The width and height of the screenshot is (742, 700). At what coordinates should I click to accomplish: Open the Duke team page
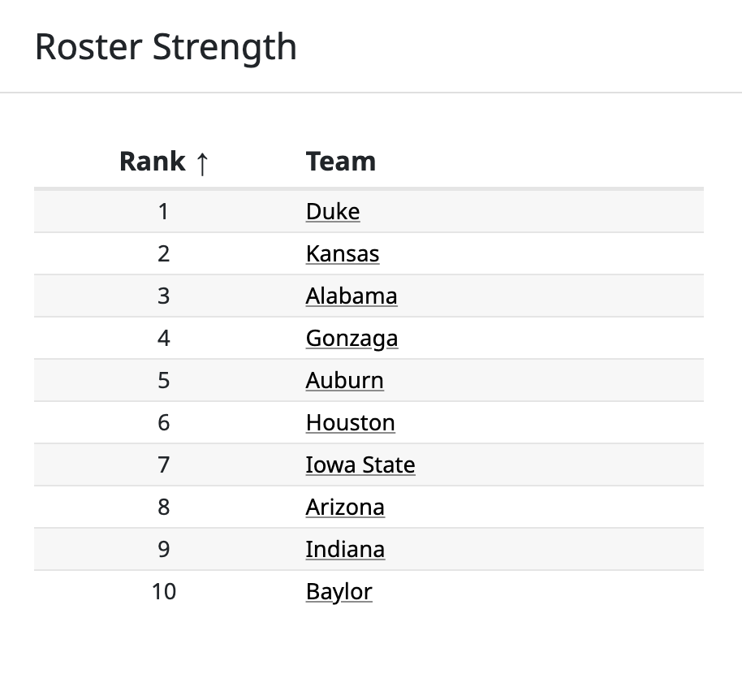coord(332,211)
